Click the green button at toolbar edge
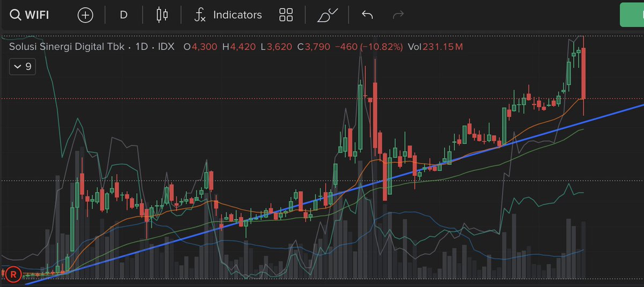This screenshot has width=644, height=287. [x=632, y=15]
